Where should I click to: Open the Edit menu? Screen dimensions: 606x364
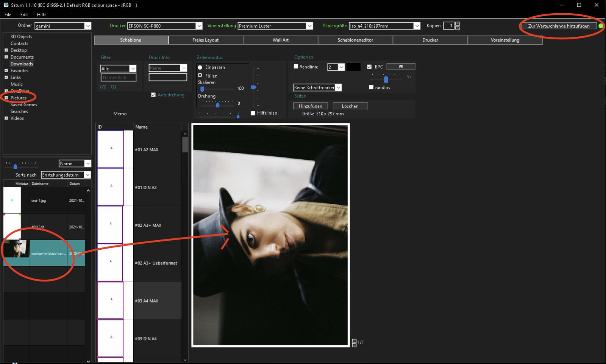click(24, 14)
